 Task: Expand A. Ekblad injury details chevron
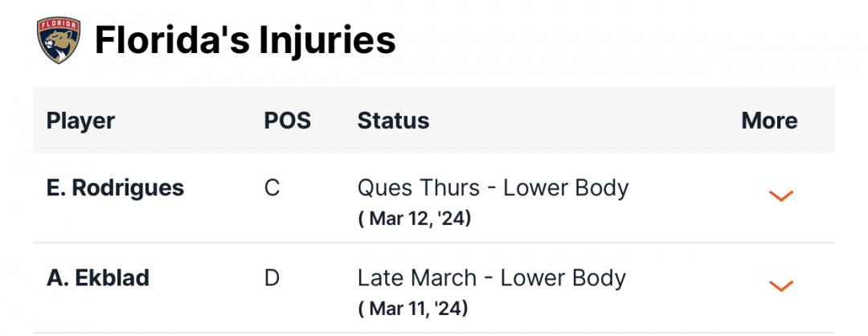click(781, 285)
